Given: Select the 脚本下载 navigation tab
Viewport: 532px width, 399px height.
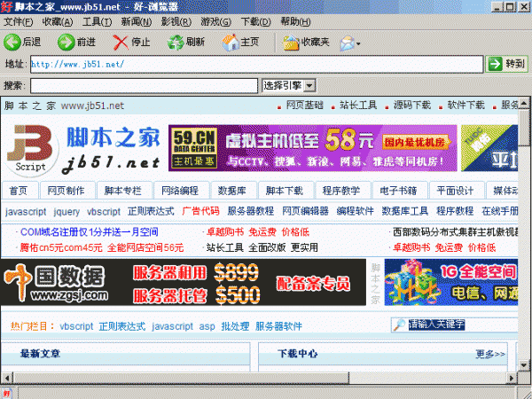Looking at the screenshot, I should [x=285, y=191].
